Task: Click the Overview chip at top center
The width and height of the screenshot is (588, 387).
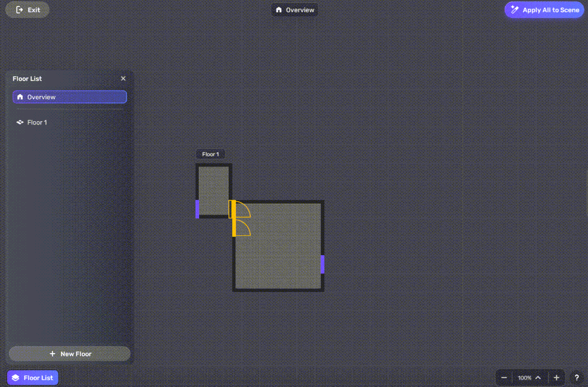Action: tap(295, 10)
